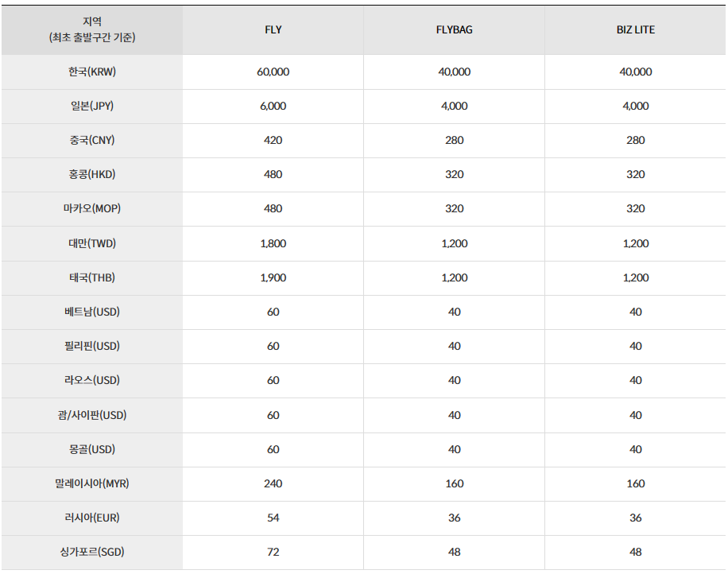This screenshot has width=728, height=574.
Task: Click FLYBAG value 40 in 필리핀(USD) row
Action: [x=454, y=346]
